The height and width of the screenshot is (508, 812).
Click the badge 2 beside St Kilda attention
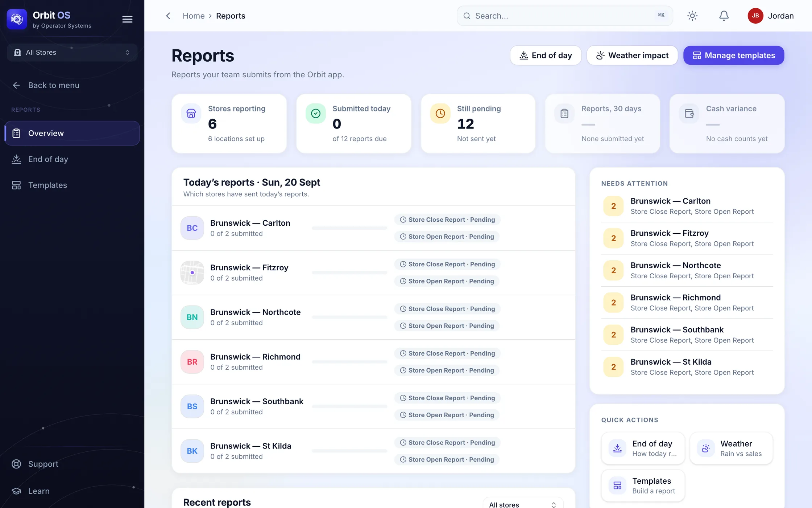[613, 367]
